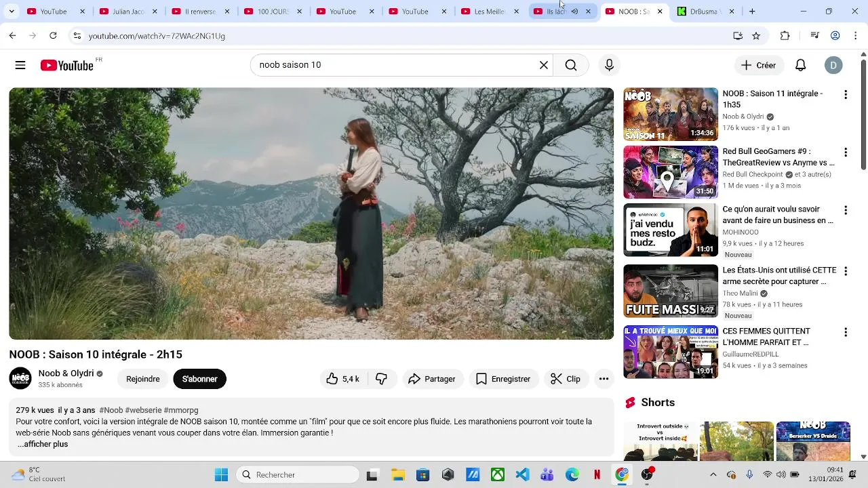The width and height of the screenshot is (868, 488).
Task: Close the NOOB : Sa tab
Action: pos(660,12)
